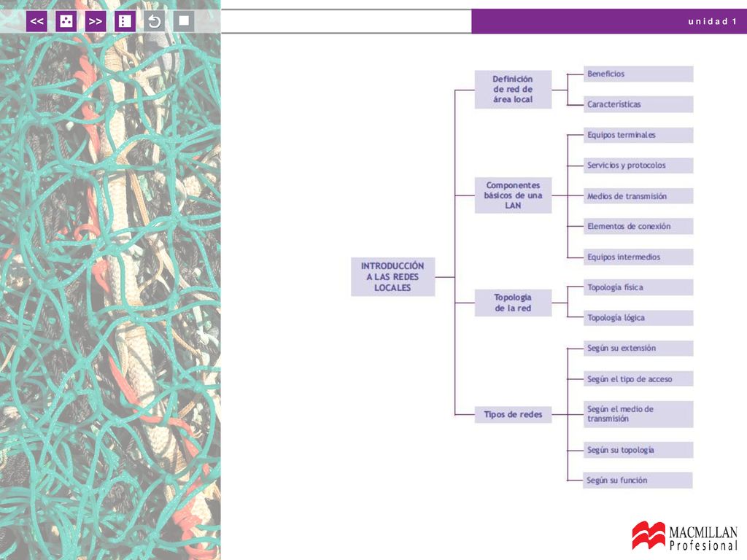The height and width of the screenshot is (560, 747).
Task: Click the 'Elementos de conexión' box
Action: click(638, 226)
